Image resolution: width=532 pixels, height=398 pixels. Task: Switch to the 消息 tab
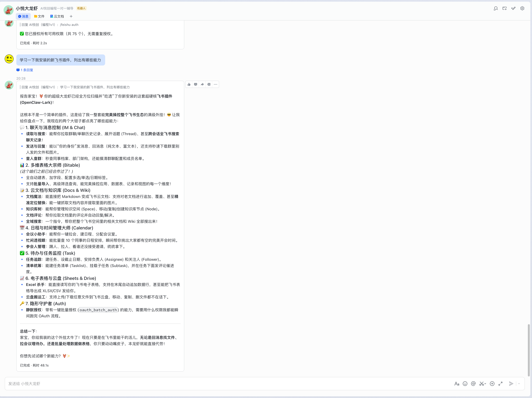pyautogui.click(x=23, y=16)
